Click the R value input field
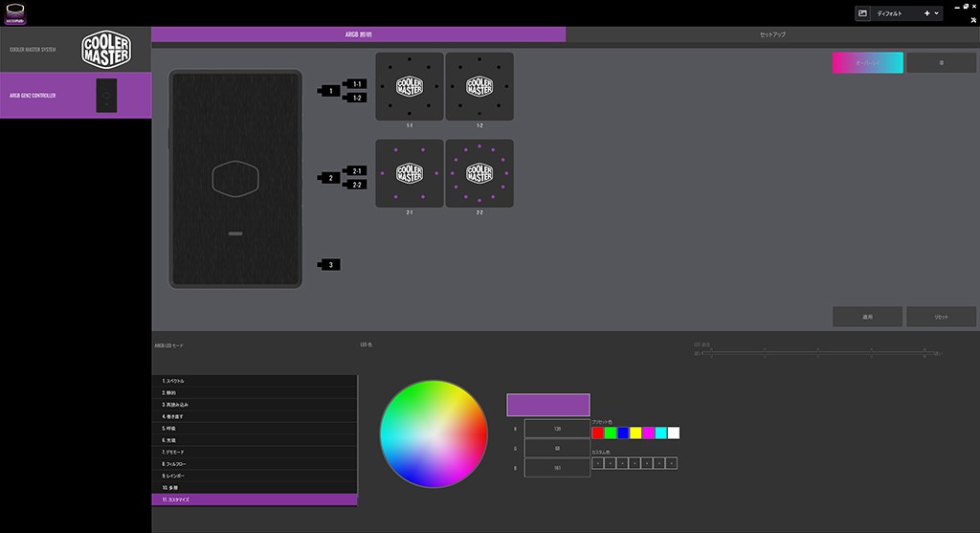Viewport: 980px width, 533px height. 557,429
